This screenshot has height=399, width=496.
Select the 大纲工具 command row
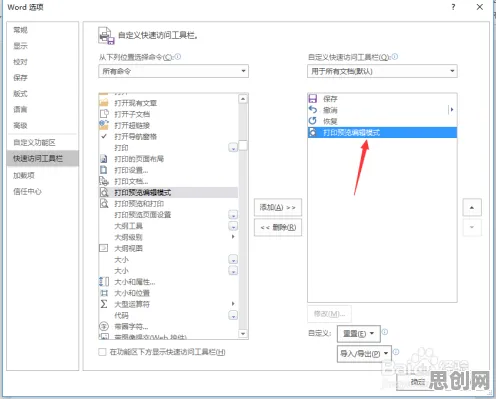(168, 226)
